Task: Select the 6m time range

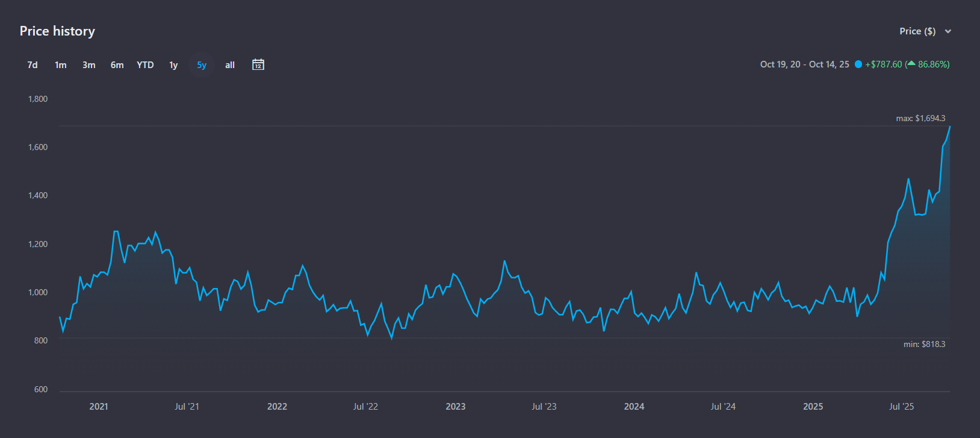Action: click(x=117, y=65)
